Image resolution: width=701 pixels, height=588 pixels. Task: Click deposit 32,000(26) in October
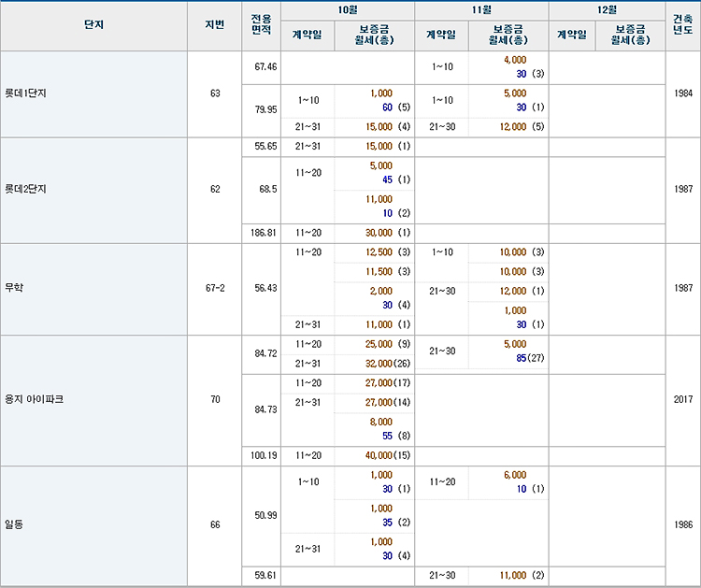388,364
